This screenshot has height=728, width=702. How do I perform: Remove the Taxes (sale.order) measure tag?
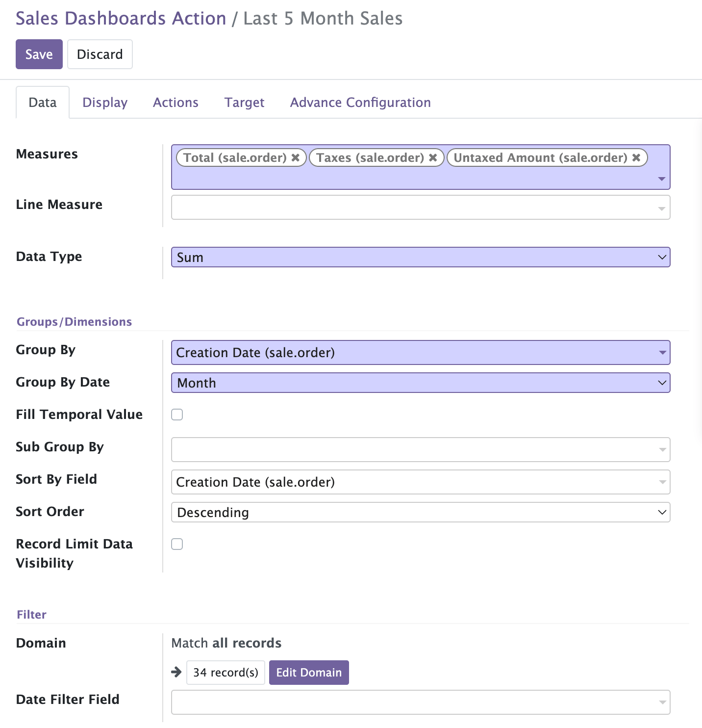coord(433,157)
